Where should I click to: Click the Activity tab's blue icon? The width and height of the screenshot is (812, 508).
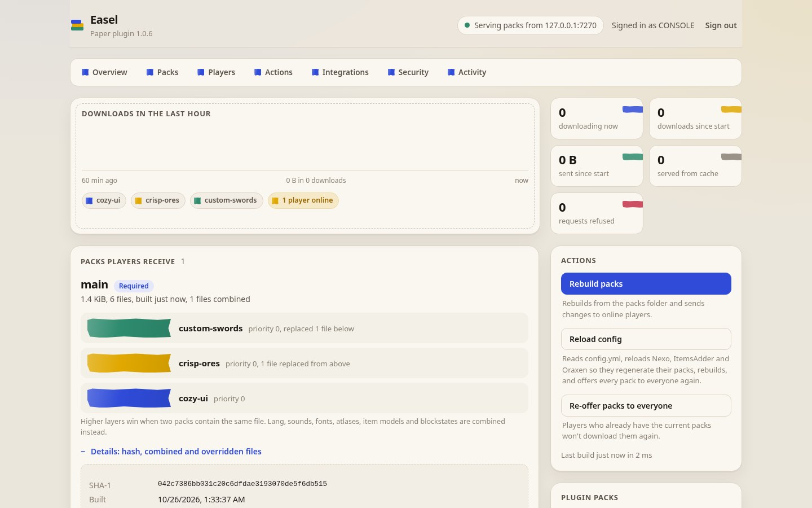(x=451, y=72)
